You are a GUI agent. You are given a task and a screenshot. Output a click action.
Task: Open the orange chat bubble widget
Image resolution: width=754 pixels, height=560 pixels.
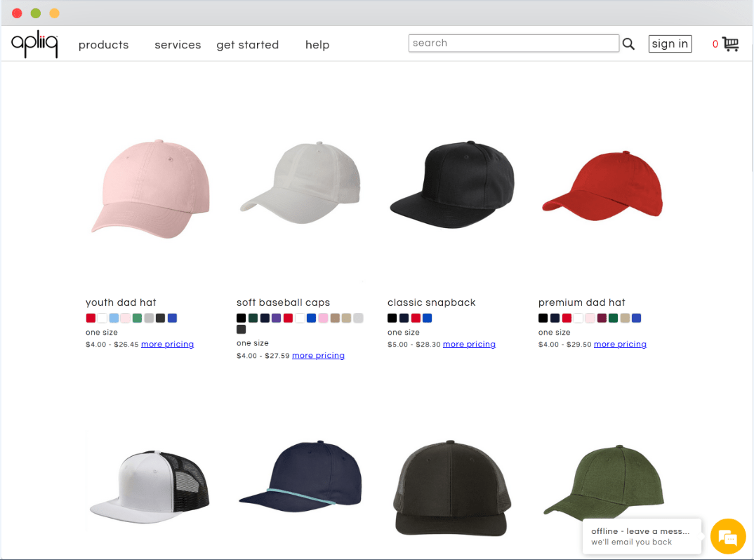728,536
